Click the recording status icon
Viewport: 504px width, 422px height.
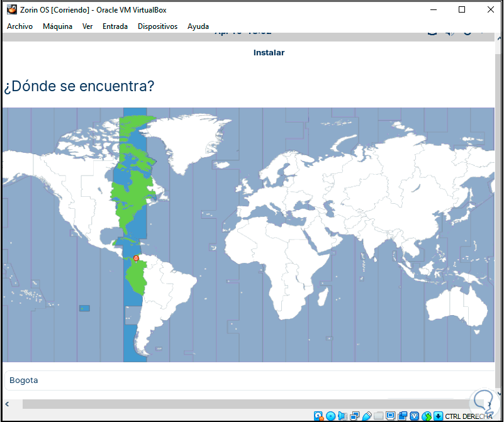click(403, 416)
